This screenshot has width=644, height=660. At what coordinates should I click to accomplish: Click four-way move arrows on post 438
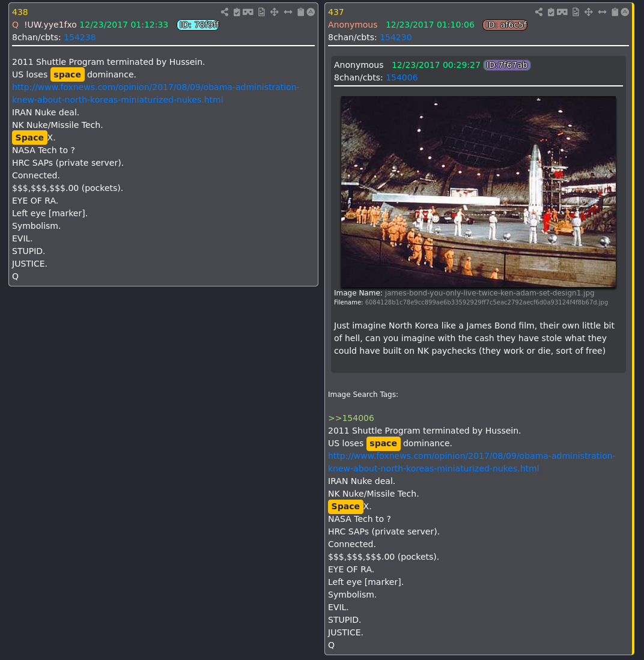click(274, 12)
